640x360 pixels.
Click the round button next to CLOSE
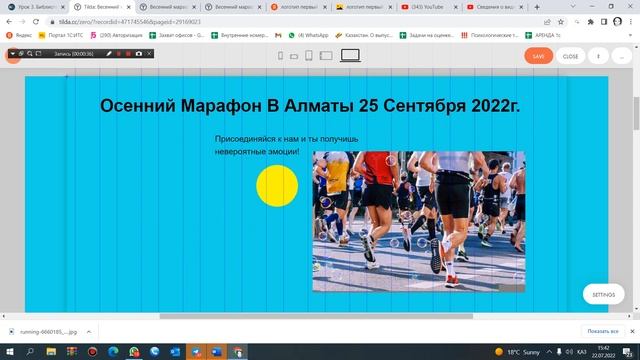tap(598, 56)
